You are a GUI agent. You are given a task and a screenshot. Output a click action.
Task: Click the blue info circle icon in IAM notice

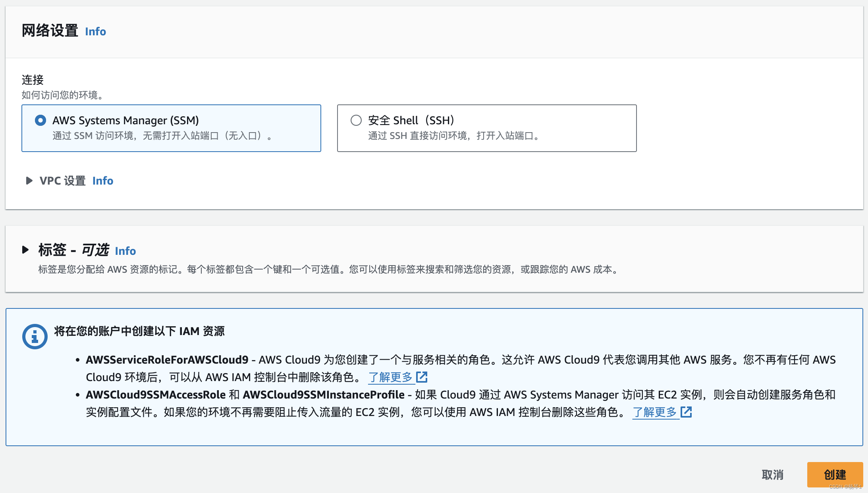click(35, 337)
